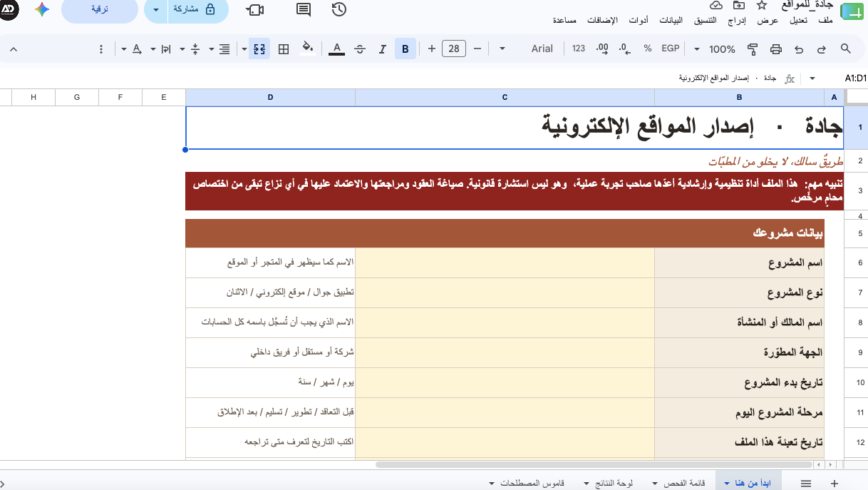Open the إدراج menu
The width and height of the screenshot is (868, 490).
[x=737, y=21]
